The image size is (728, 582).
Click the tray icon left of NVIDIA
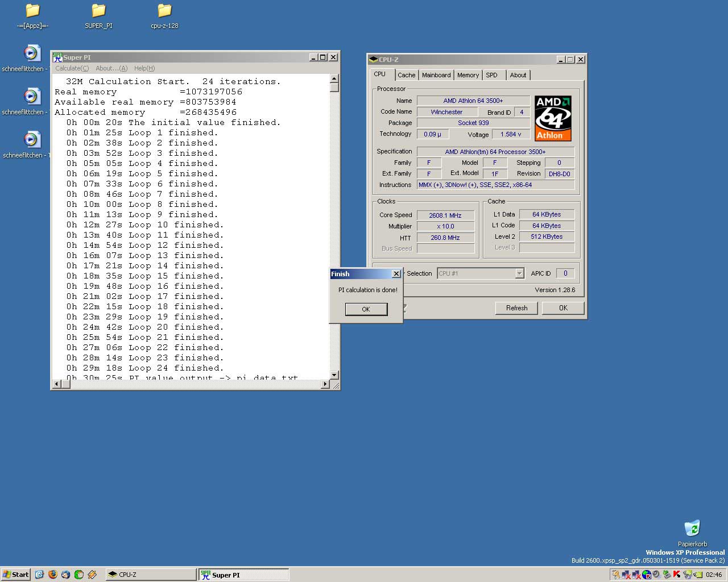(x=687, y=575)
